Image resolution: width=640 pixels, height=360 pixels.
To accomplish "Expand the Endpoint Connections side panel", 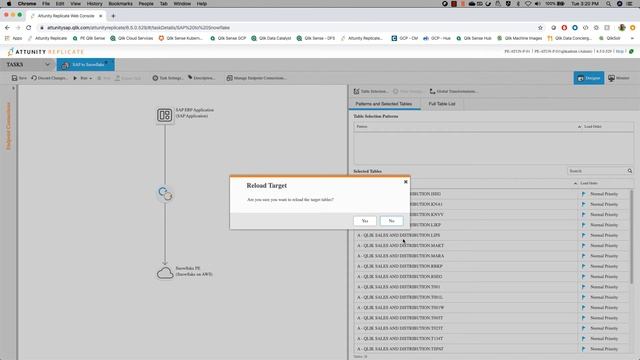I will click(8, 126).
